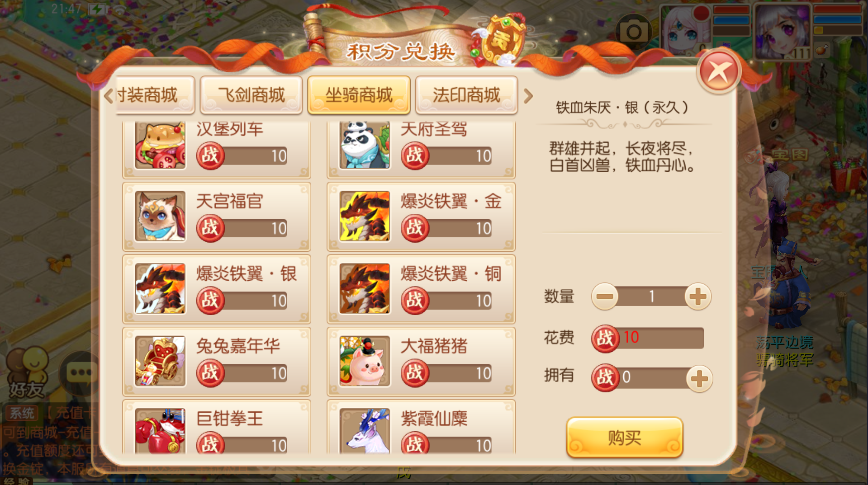
Task: Open the chat bubble icon
Action: (81, 373)
